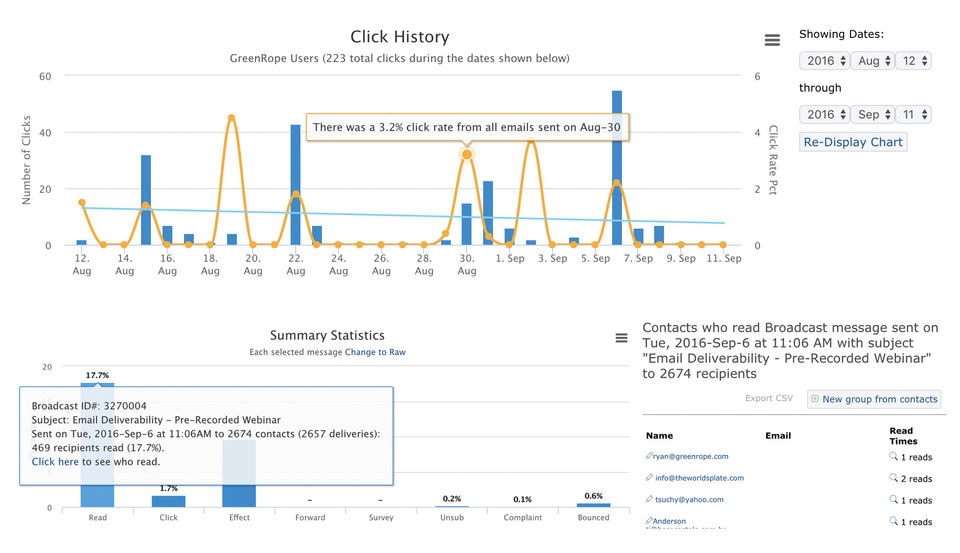Click edit pencil icon beside info@theworldsplate.com

[x=649, y=478]
